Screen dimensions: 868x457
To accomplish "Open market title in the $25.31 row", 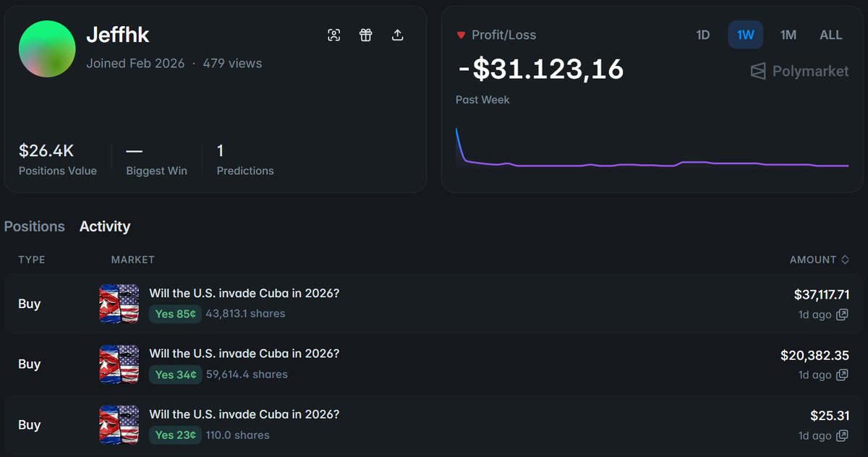I will click(244, 415).
